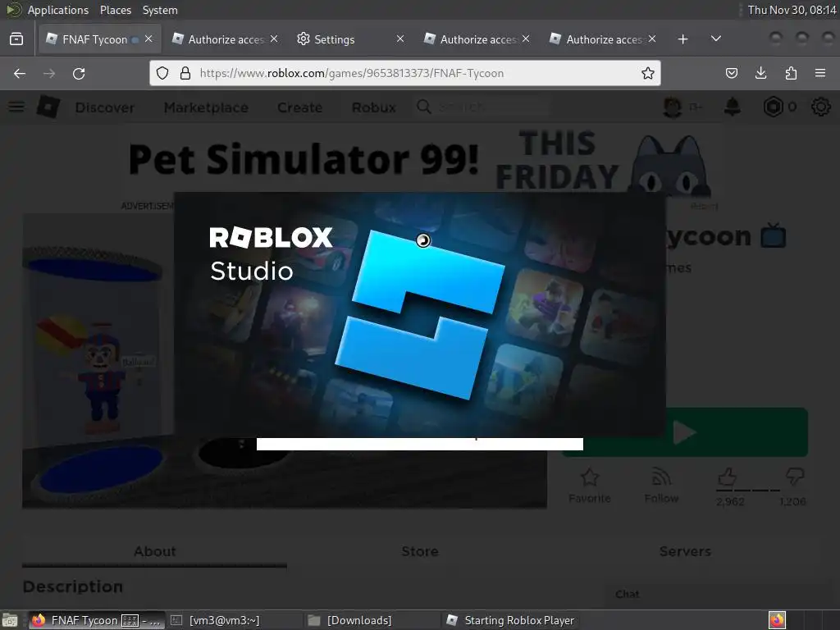Like the game with thumbs up

point(727,477)
